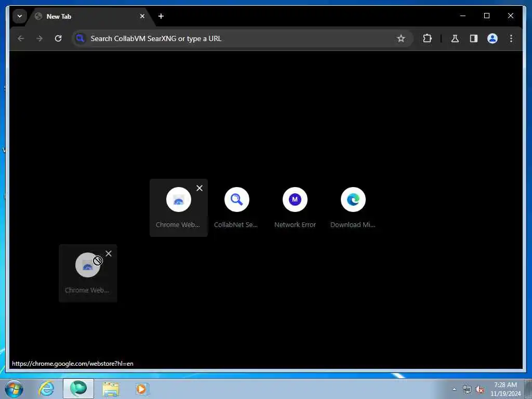532x399 pixels.
Task: Open the CollabNet Search shortcut
Action: pos(236,208)
